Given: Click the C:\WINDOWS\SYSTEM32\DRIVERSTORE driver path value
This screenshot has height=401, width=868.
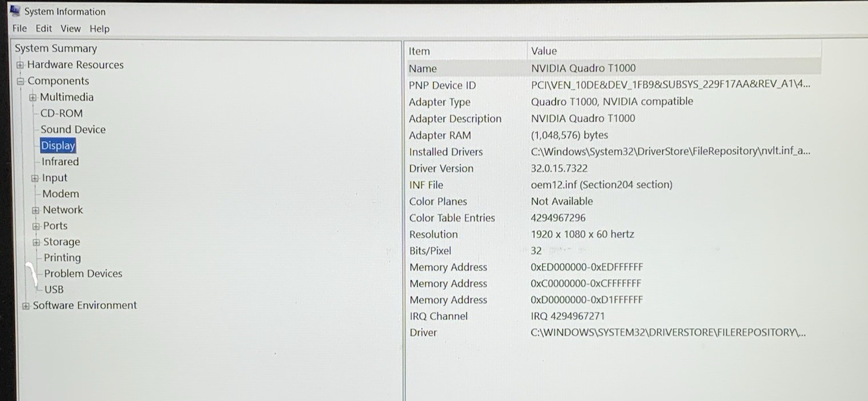Looking at the screenshot, I should pos(668,332).
